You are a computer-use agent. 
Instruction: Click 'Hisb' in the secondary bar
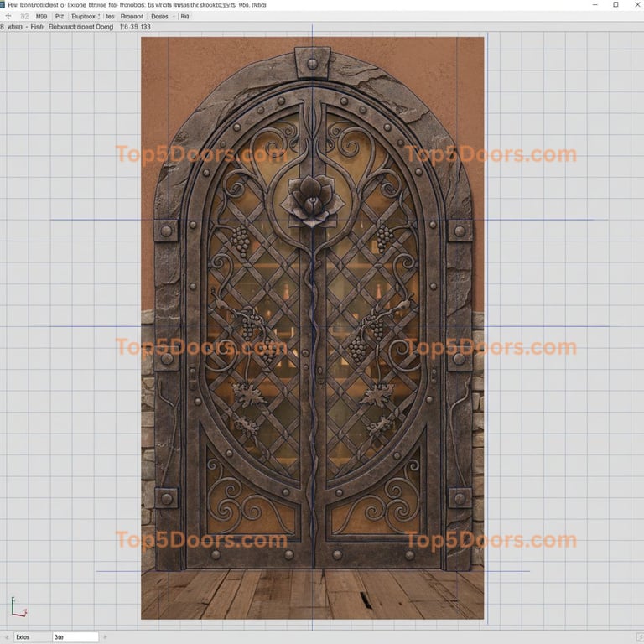(38, 27)
